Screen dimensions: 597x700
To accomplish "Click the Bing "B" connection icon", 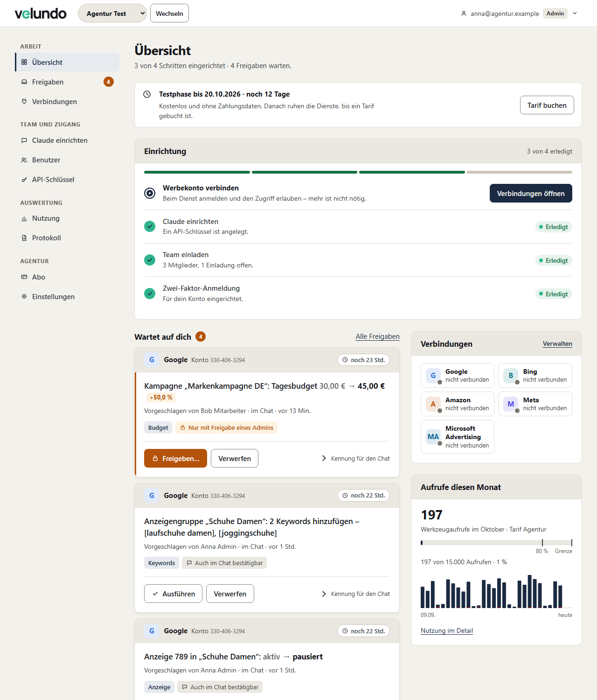I will 511,376.
